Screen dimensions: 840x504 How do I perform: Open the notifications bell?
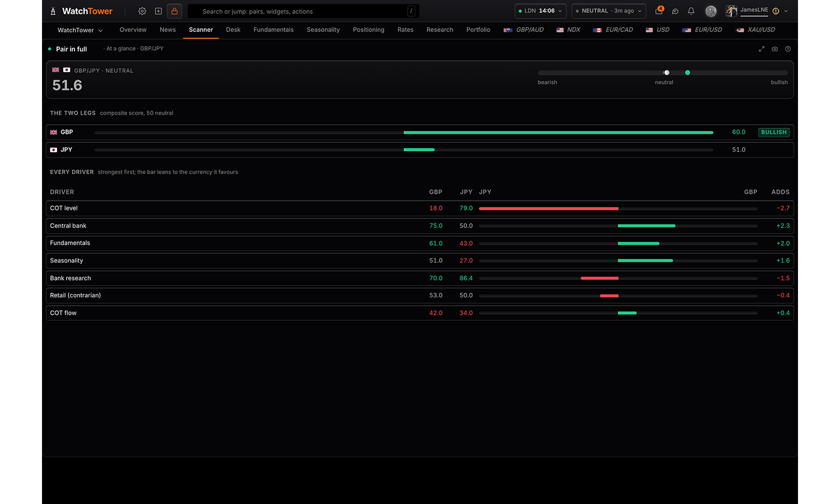(x=691, y=11)
